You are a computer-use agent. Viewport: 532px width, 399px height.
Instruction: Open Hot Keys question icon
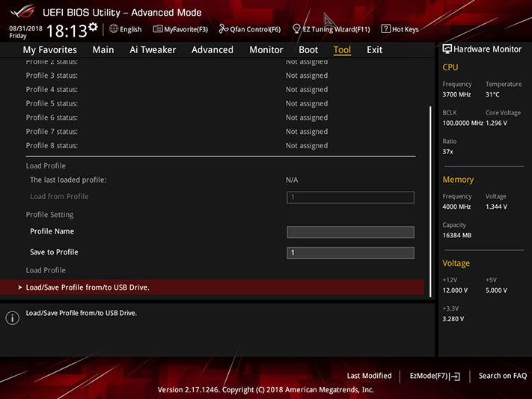point(385,29)
